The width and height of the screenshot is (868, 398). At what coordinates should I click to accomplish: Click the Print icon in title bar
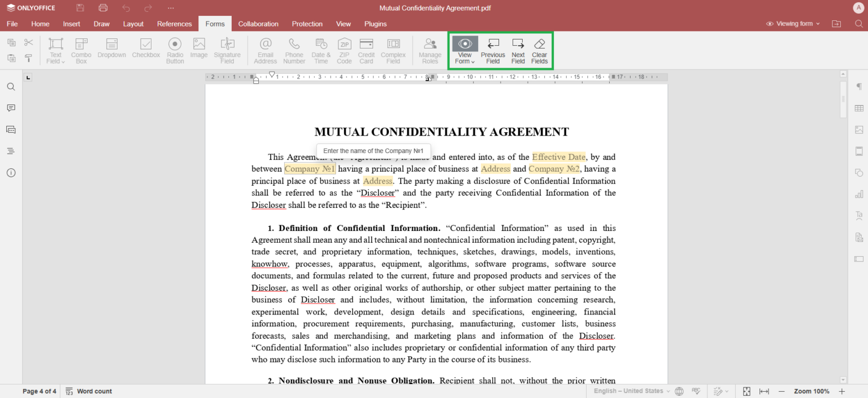(x=103, y=8)
